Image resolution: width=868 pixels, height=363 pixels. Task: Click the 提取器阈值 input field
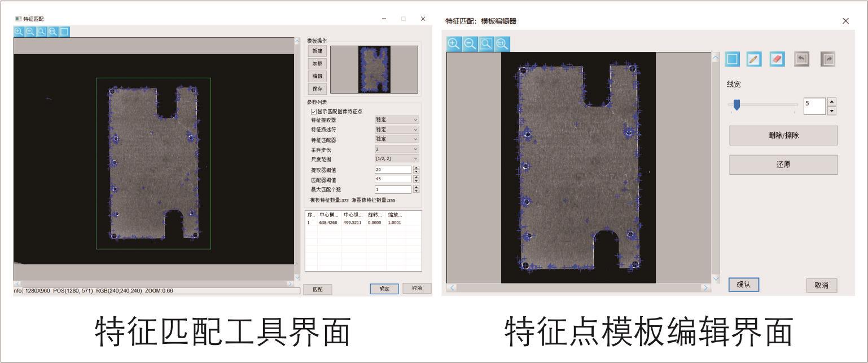(x=393, y=170)
